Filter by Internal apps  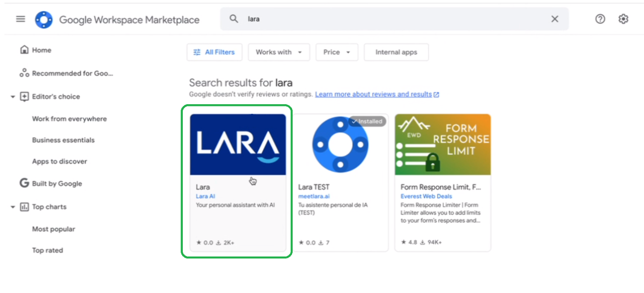[396, 52]
